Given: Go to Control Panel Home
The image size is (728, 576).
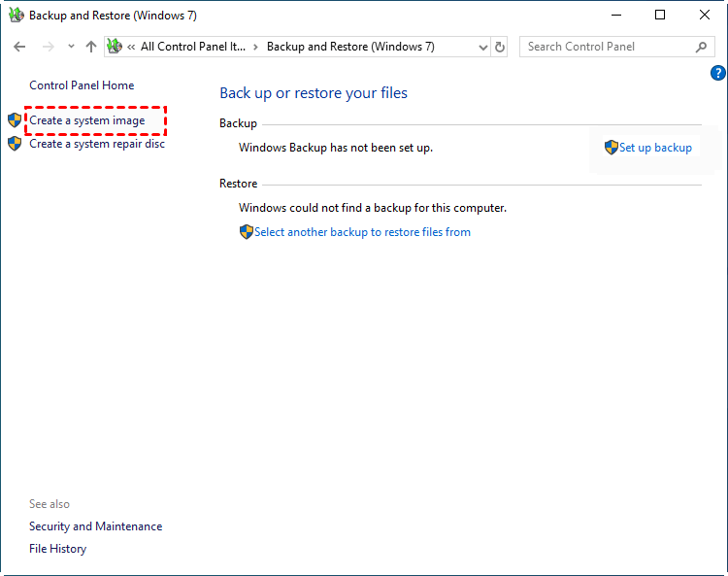Looking at the screenshot, I should point(82,85).
